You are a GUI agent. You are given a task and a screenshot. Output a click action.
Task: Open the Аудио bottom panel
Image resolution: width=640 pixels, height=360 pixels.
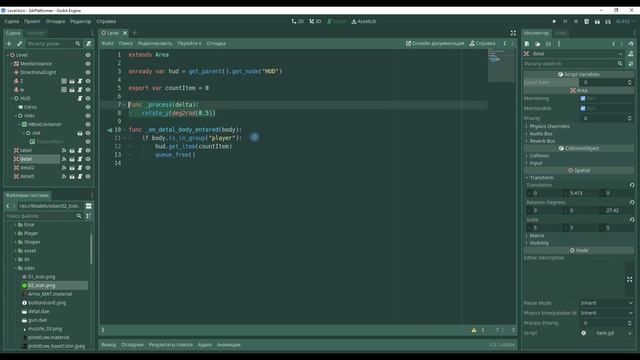[205, 345]
